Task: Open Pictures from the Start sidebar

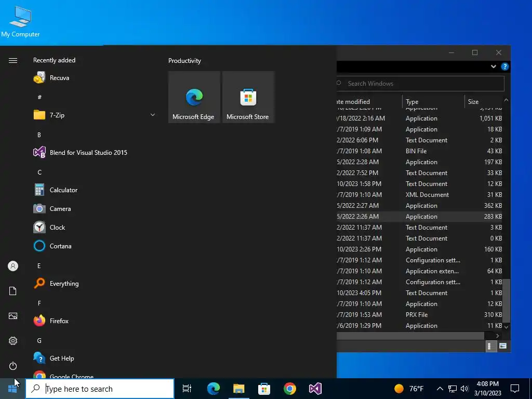Action: click(13, 316)
